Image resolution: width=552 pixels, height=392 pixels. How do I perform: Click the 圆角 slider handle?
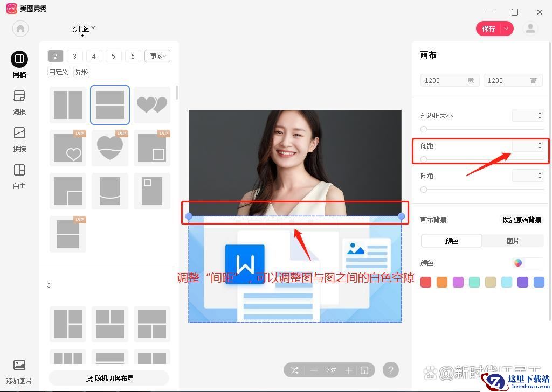[x=424, y=190]
